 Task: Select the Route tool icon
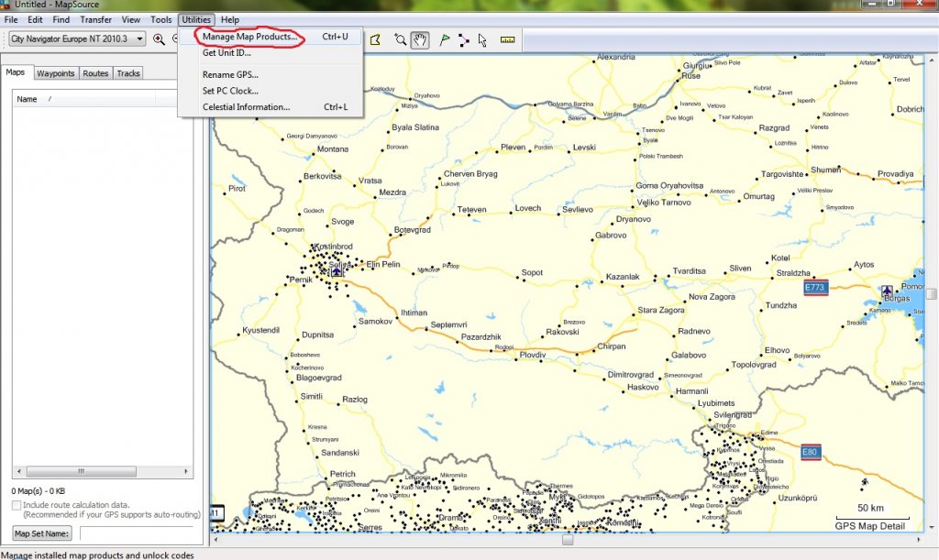(463, 39)
